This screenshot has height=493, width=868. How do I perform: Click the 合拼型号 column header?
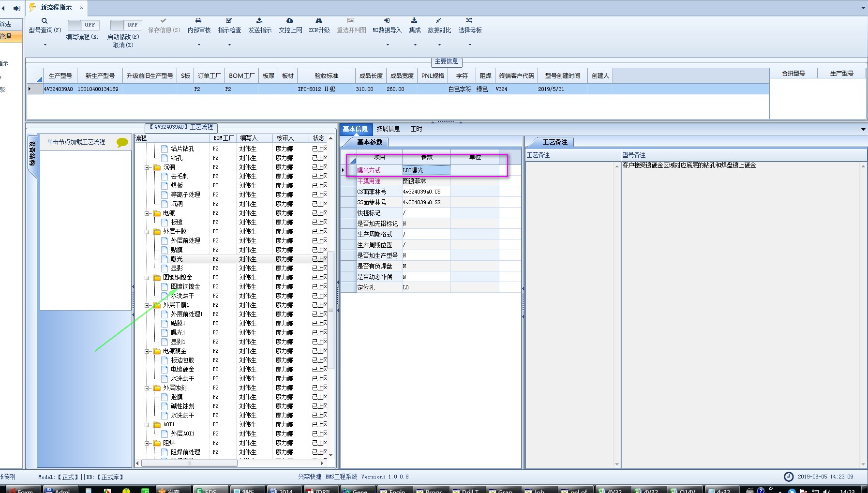pos(793,74)
